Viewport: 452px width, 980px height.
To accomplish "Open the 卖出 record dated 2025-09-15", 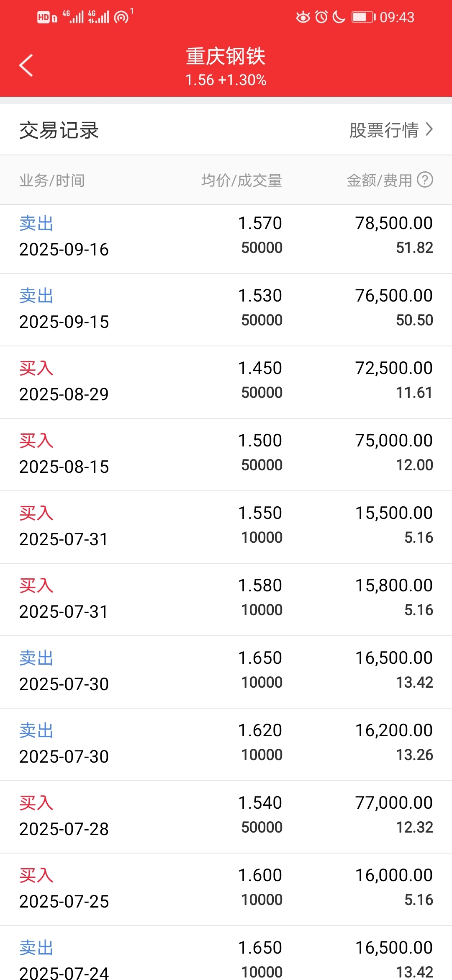I will [226, 310].
